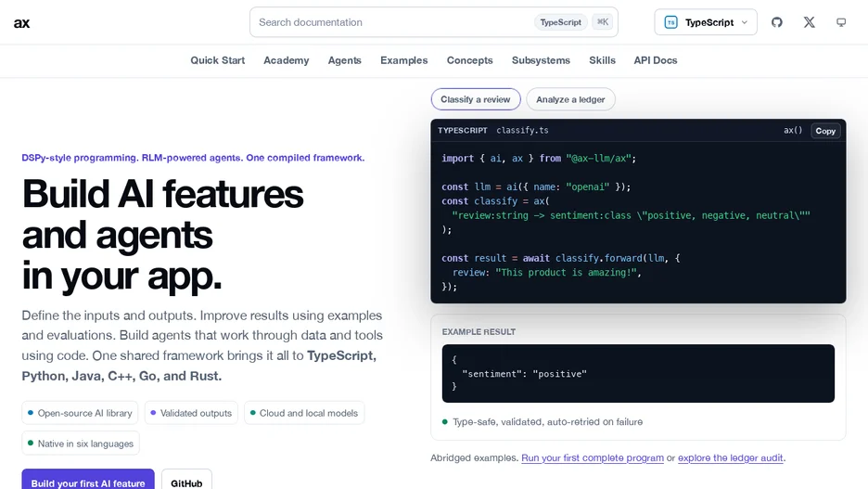The image size is (868, 489).
Task: Open the Skills menu item
Action: pyautogui.click(x=602, y=60)
